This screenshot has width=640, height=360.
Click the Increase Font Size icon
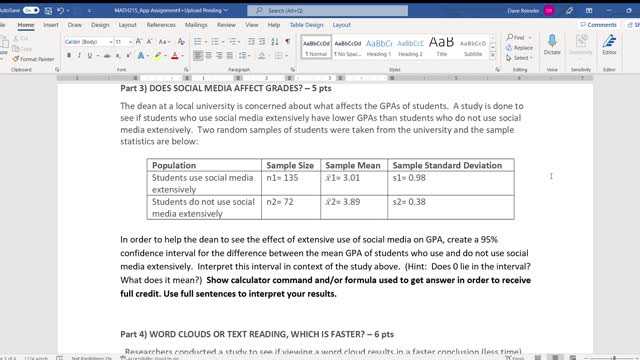[x=139, y=41]
